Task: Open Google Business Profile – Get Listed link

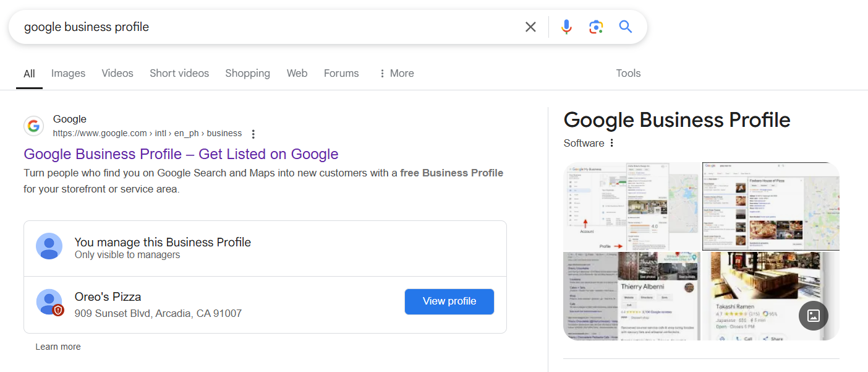Action: pyautogui.click(x=181, y=154)
